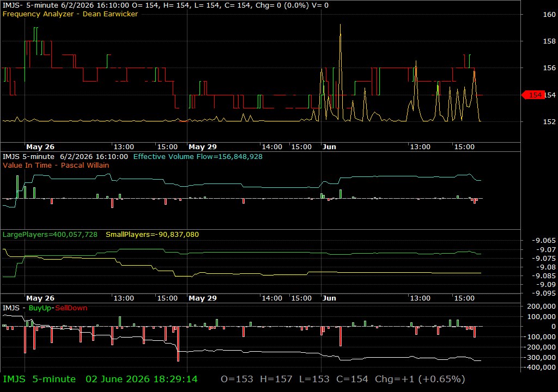
Task: Click the 160 price axis label
Action: (x=549, y=15)
